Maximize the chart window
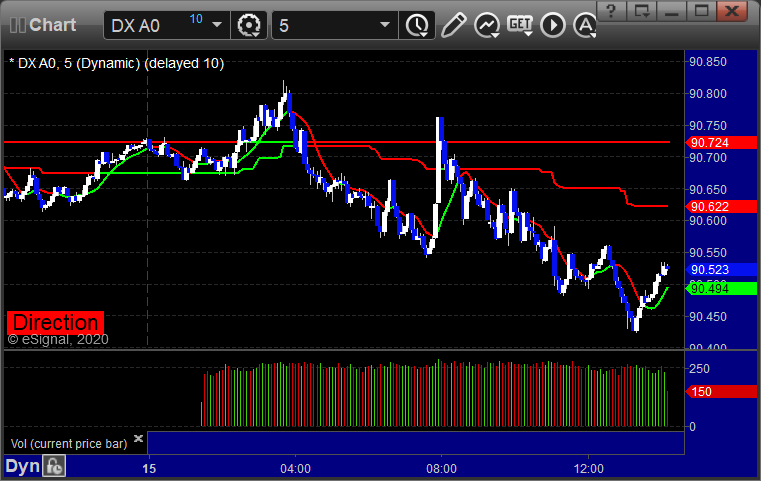Screen dimensions: 761x481 [x=701, y=11]
